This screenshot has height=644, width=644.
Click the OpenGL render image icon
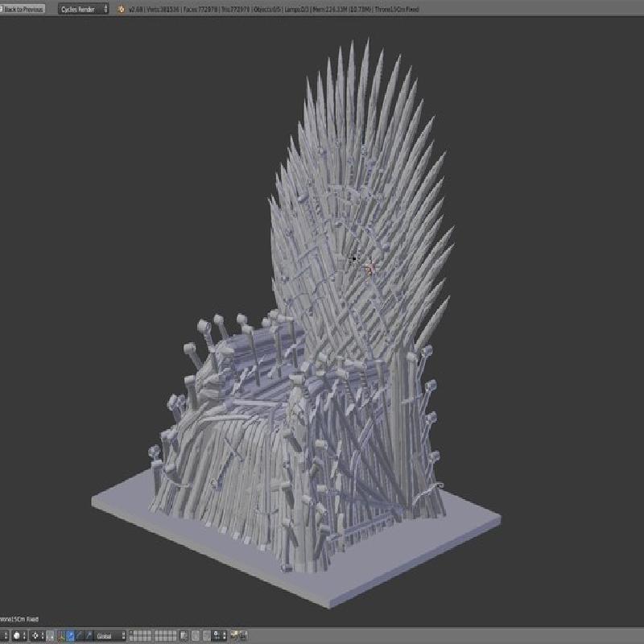pos(235,636)
